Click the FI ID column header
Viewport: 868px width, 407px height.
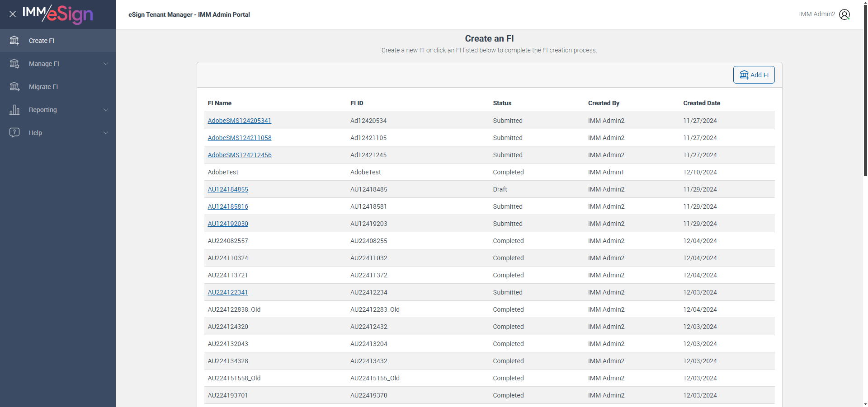click(x=357, y=103)
